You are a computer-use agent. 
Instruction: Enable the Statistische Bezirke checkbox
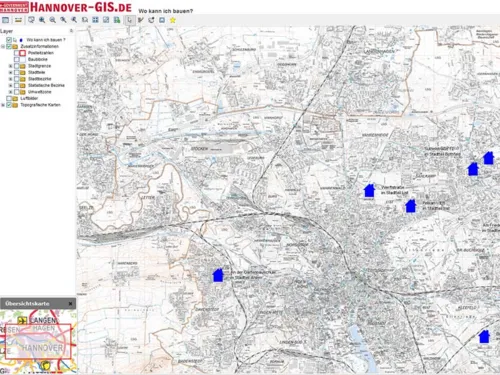(x=16, y=85)
